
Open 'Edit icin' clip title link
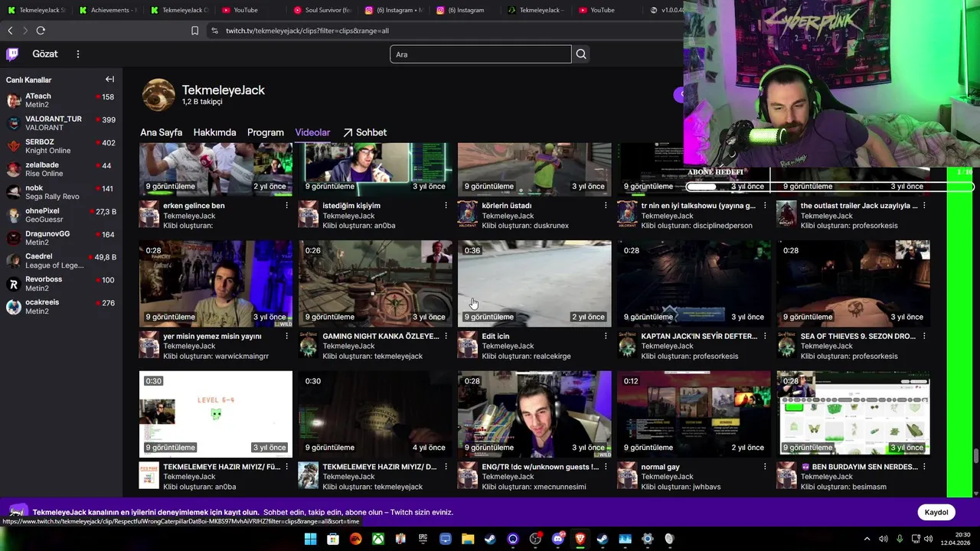click(495, 336)
